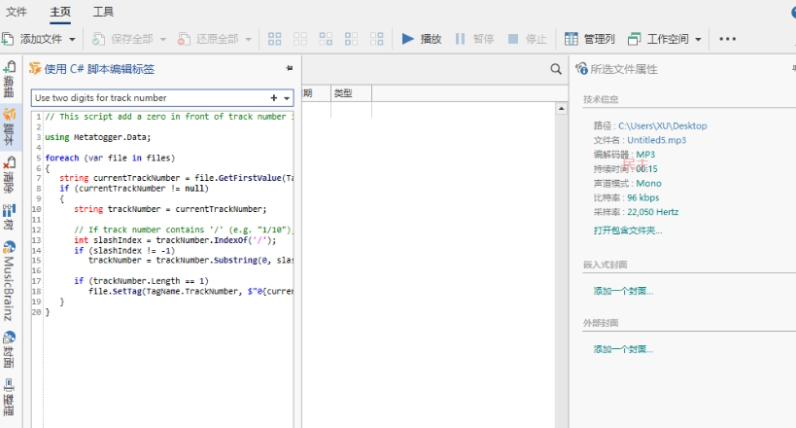Click the MP3 codec value
Screen dimensions: 796x428
click(646, 154)
